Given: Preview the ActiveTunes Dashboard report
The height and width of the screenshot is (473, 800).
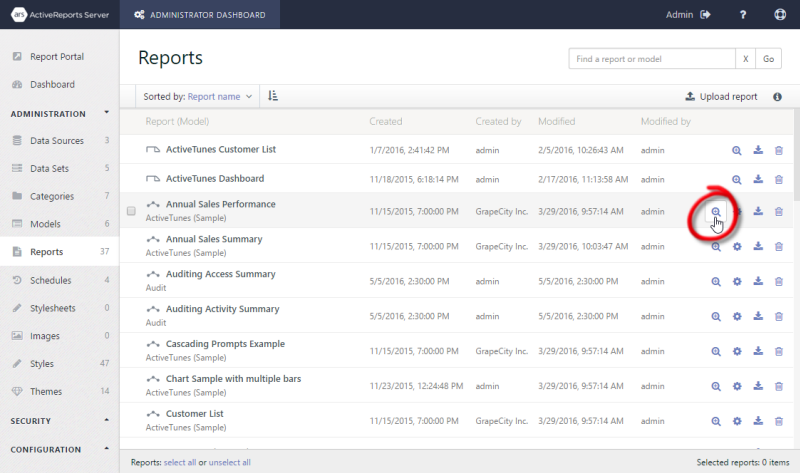Looking at the screenshot, I should [736, 180].
